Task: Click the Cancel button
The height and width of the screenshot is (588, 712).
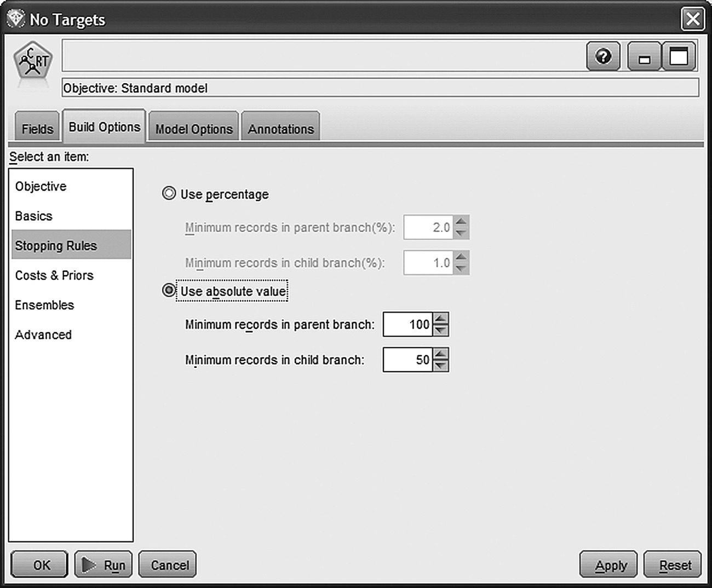Action: pos(168,564)
